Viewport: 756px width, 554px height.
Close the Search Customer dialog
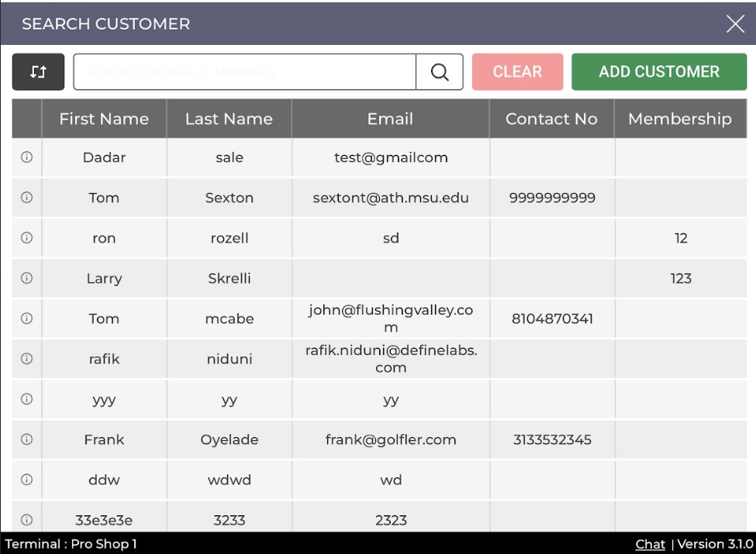click(x=735, y=24)
